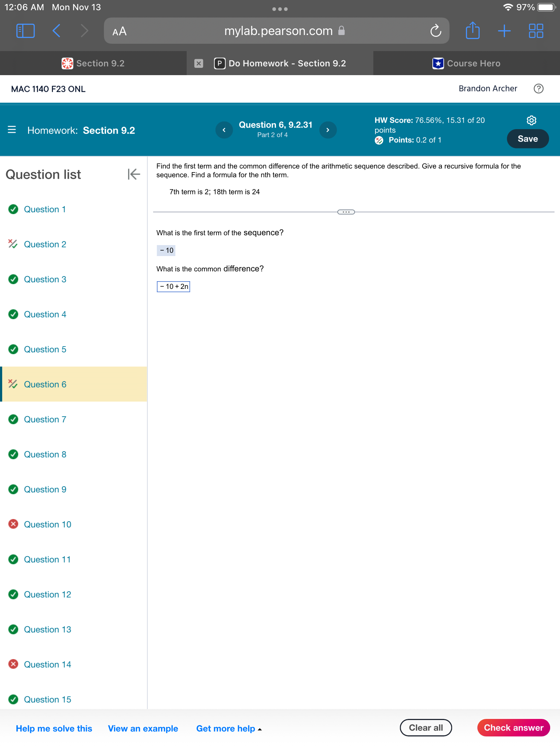The height and width of the screenshot is (747, 560).
Task: Open Question 4
Action: (45, 314)
